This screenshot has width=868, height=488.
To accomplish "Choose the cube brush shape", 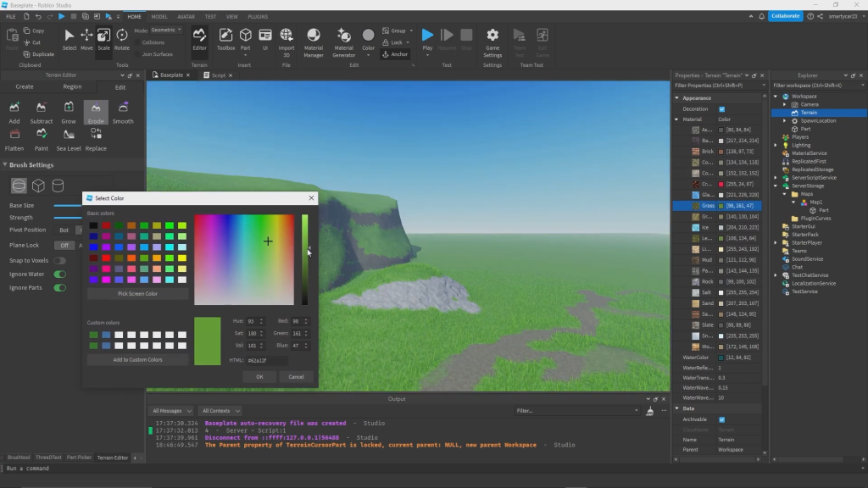I will point(38,186).
